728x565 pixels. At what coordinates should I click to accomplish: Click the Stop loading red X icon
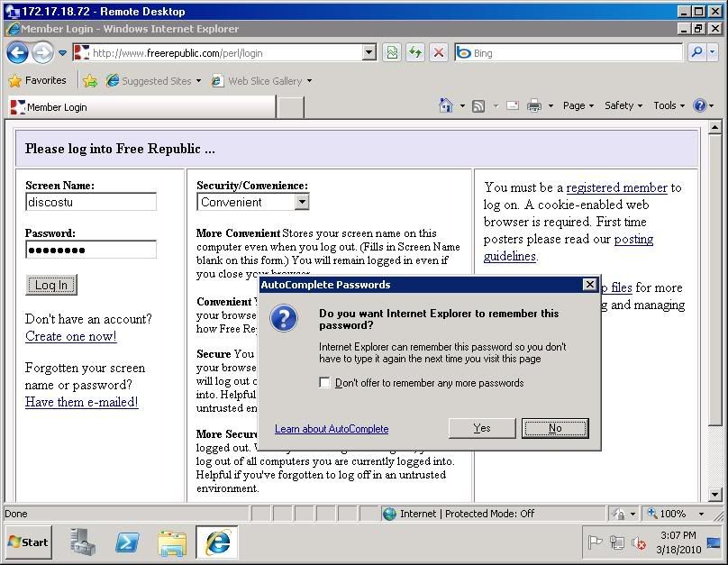pos(438,52)
